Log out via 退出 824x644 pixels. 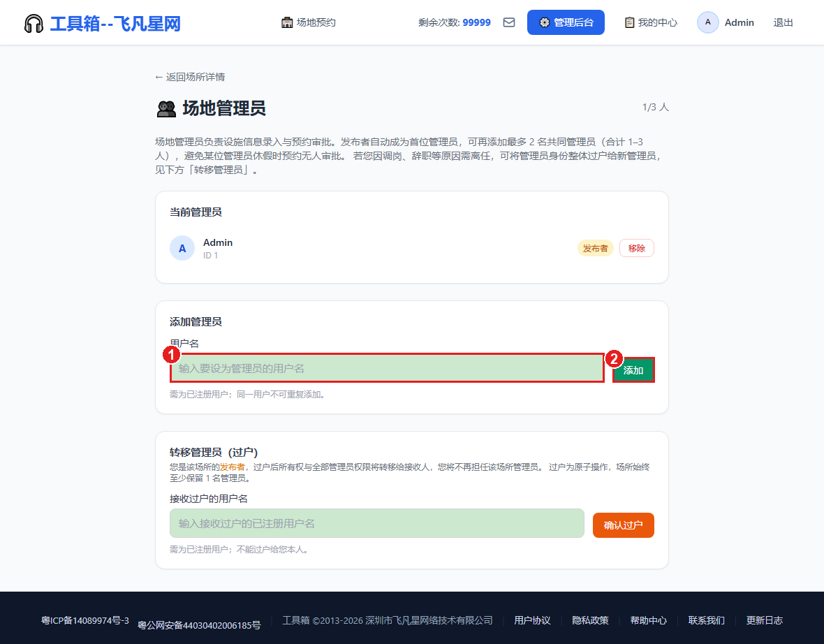[783, 22]
